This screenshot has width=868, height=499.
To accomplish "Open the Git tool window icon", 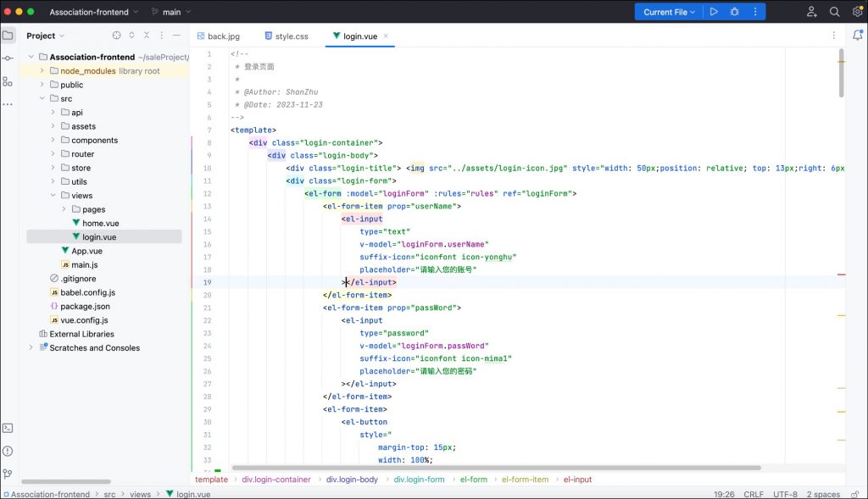I will [8, 474].
